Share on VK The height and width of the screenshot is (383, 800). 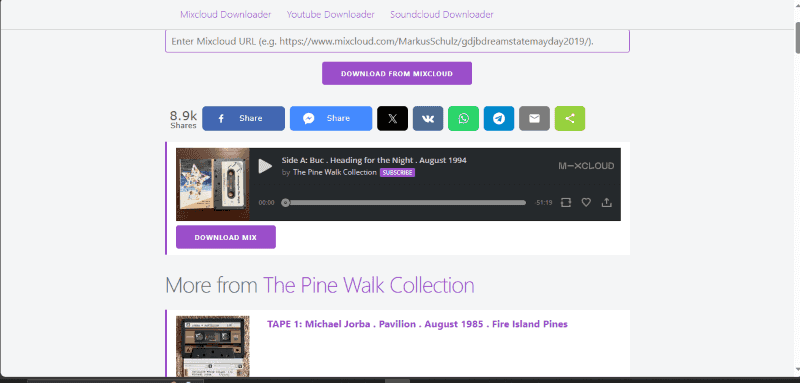point(428,118)
